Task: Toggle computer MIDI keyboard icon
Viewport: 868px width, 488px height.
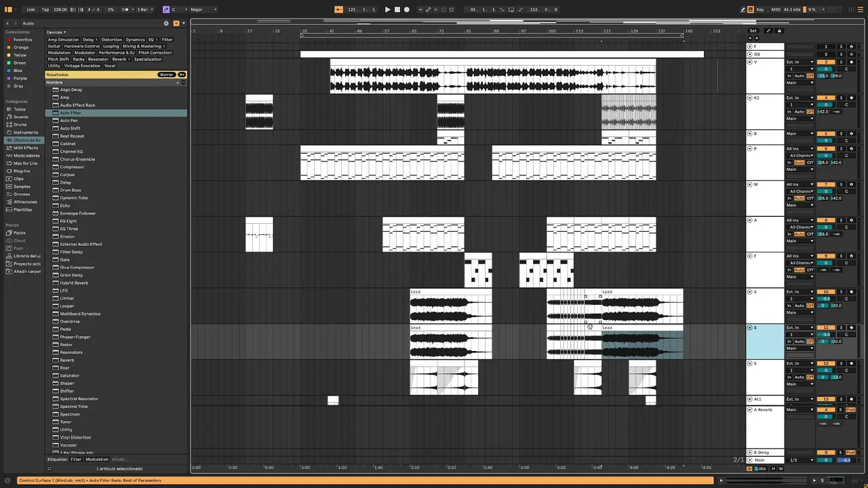Action: pyautogui.click(x=751, y=9)
